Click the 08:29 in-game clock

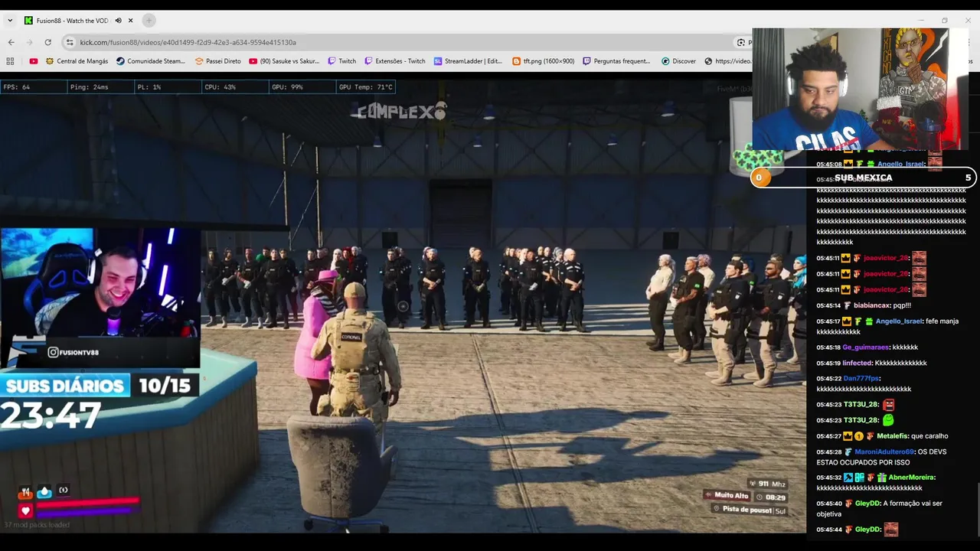click(x=771, y=497)
